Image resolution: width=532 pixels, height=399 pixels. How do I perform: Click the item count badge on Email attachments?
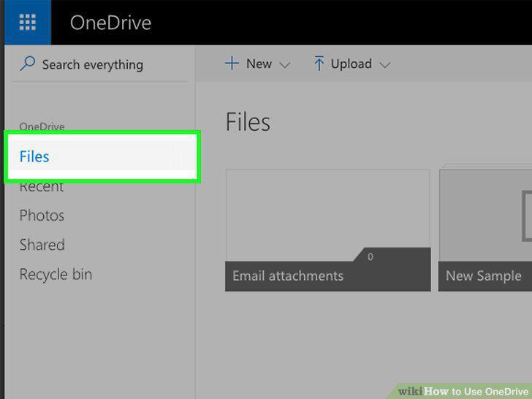[x=370, y=256]
